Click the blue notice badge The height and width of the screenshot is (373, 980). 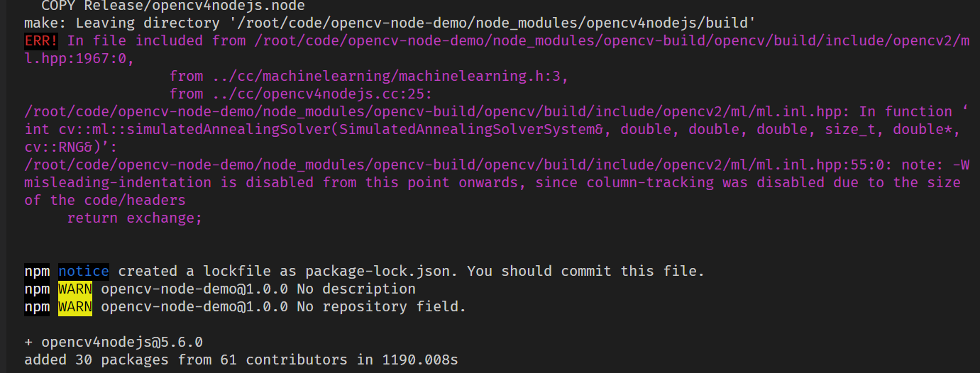84,271
